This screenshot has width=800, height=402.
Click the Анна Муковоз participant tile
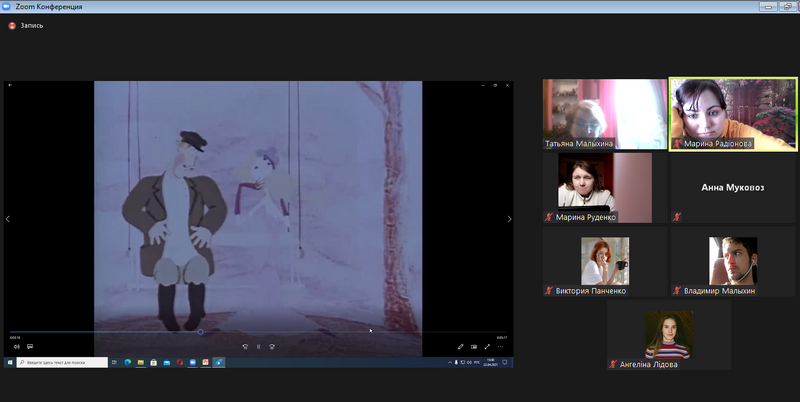click(733, 188)
